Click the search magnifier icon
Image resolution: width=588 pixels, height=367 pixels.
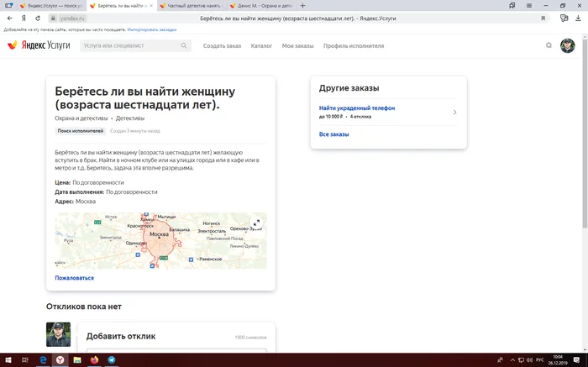point(184,45)
